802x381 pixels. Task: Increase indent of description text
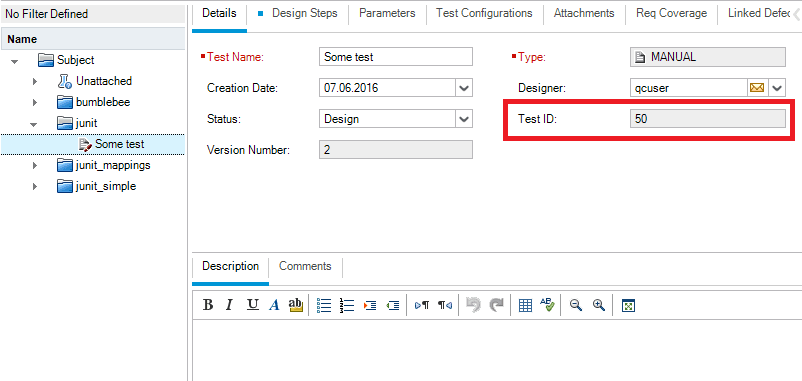click(370, 305)
